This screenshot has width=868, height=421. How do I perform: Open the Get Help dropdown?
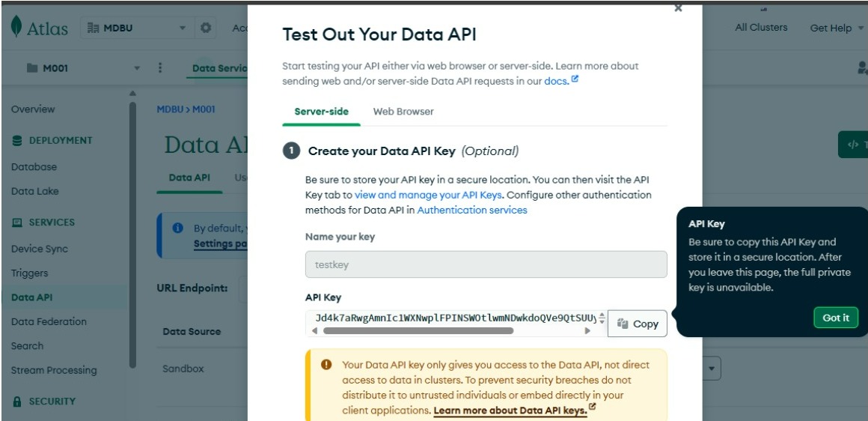coord(836,28)
